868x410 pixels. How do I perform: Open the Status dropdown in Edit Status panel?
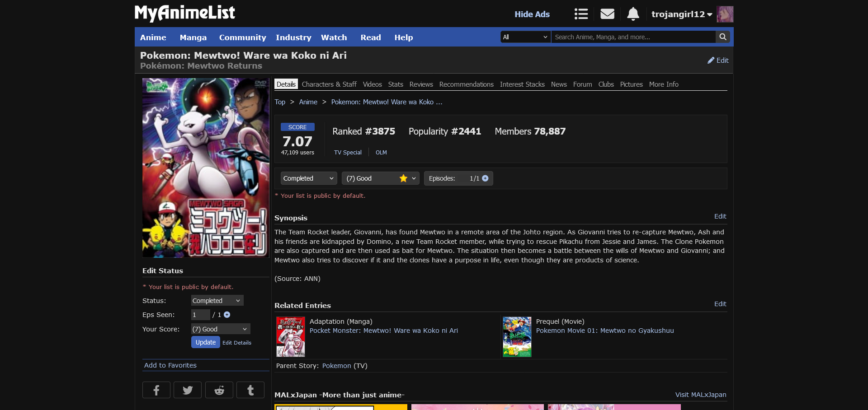[x=217, y=301]
